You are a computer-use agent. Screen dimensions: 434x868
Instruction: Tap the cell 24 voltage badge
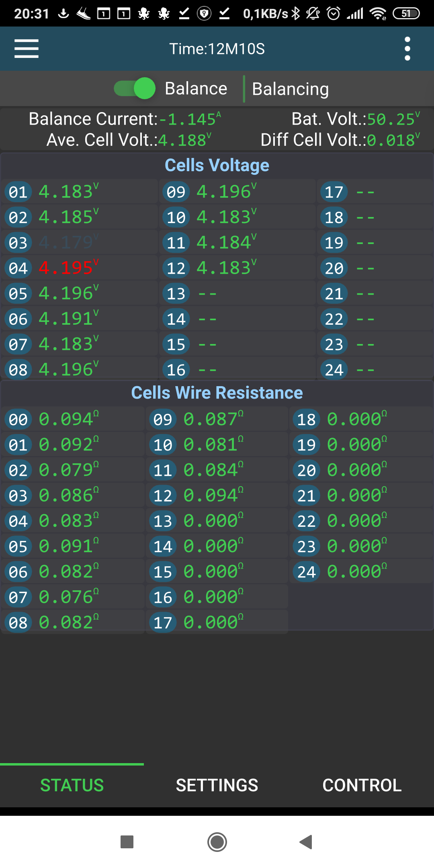(334, 369)
